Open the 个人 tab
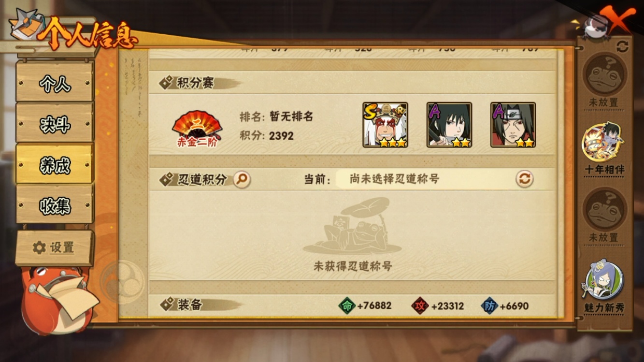The width and height of the screenshot is (644, 362). (55, 84)
